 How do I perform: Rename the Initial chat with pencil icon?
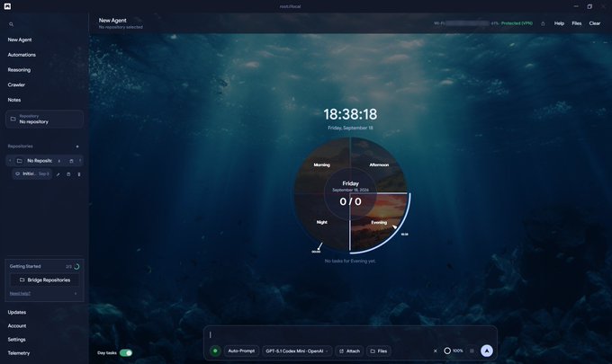tap(58, 174)
